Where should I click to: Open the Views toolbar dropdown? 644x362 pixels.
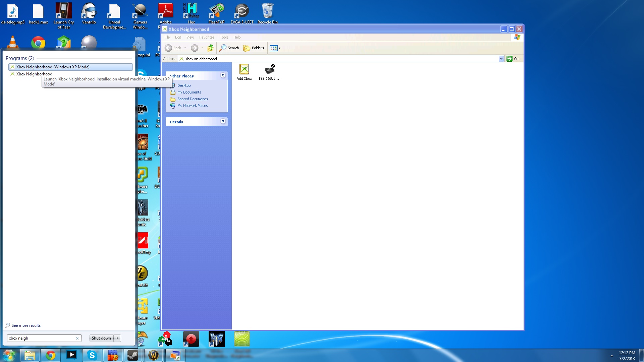click(x=275, y=48)
